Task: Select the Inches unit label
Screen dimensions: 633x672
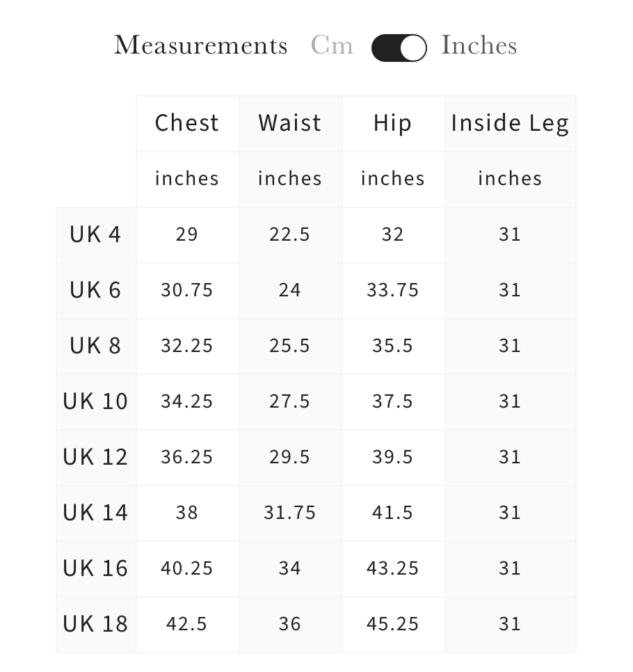Action: 479,45
